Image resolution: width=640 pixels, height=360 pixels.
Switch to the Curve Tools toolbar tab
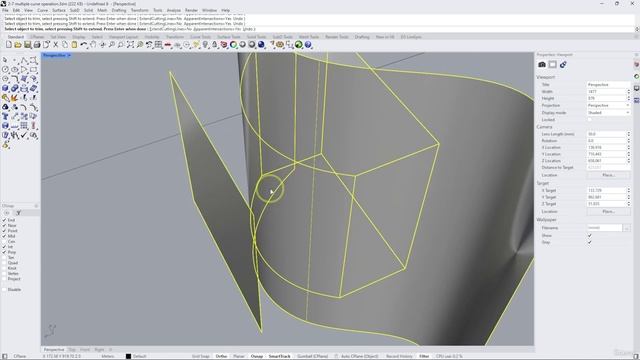pos(200,37)
